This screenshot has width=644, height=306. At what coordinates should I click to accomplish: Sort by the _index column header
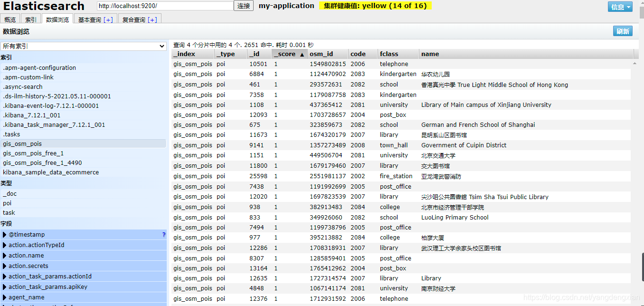point(193,54)
